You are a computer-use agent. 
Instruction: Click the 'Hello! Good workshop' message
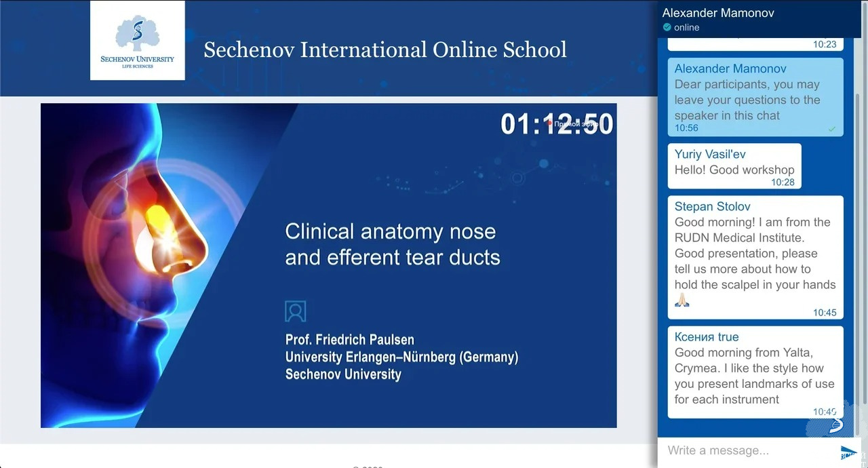pyautogui.click(x=734, y=170)
